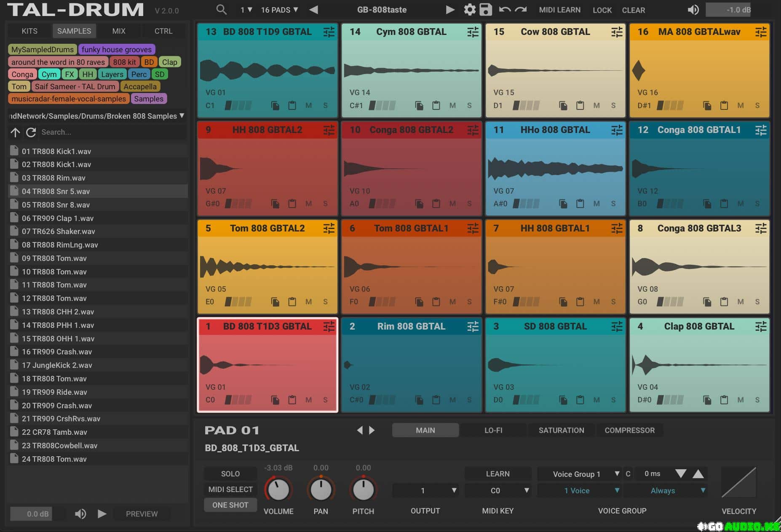Open pad 14 Cym 808 settings sliders icon

click(x=473, y=32)
